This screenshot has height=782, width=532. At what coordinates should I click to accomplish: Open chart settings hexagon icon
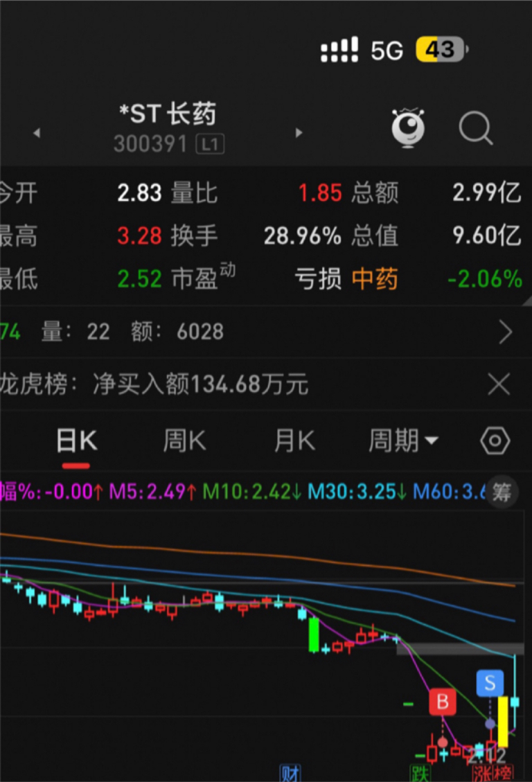click(x=495, y=441)
